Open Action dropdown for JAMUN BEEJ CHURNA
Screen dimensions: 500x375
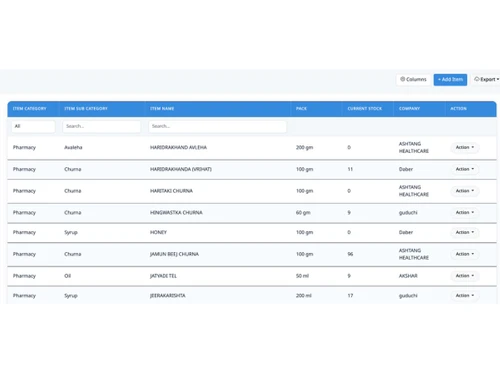tap(465, 254)
